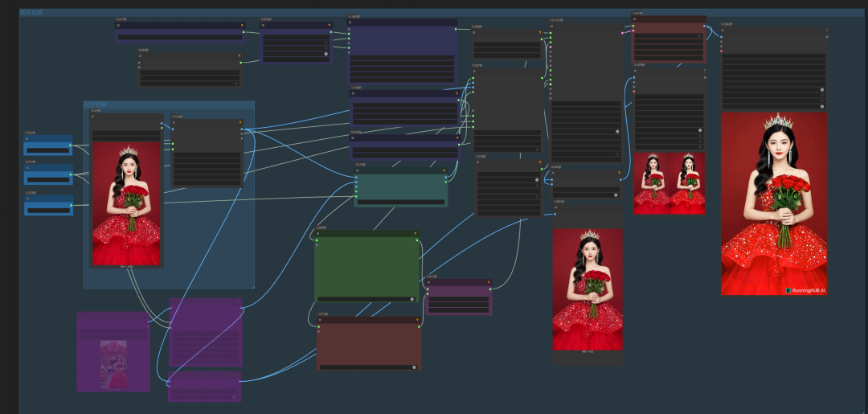Click the title bar of the small magenta node
The width and height of the screenshot is (868, 414).
tap(458, 282)
